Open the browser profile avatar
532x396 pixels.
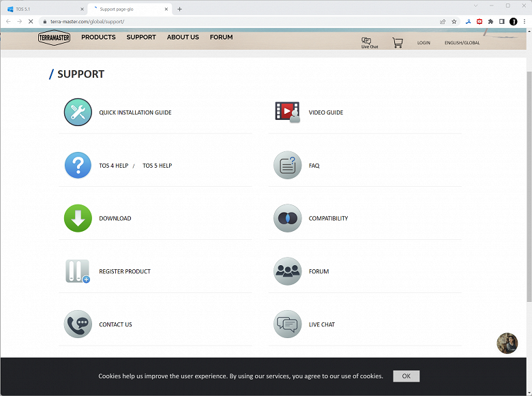[514, 21]
